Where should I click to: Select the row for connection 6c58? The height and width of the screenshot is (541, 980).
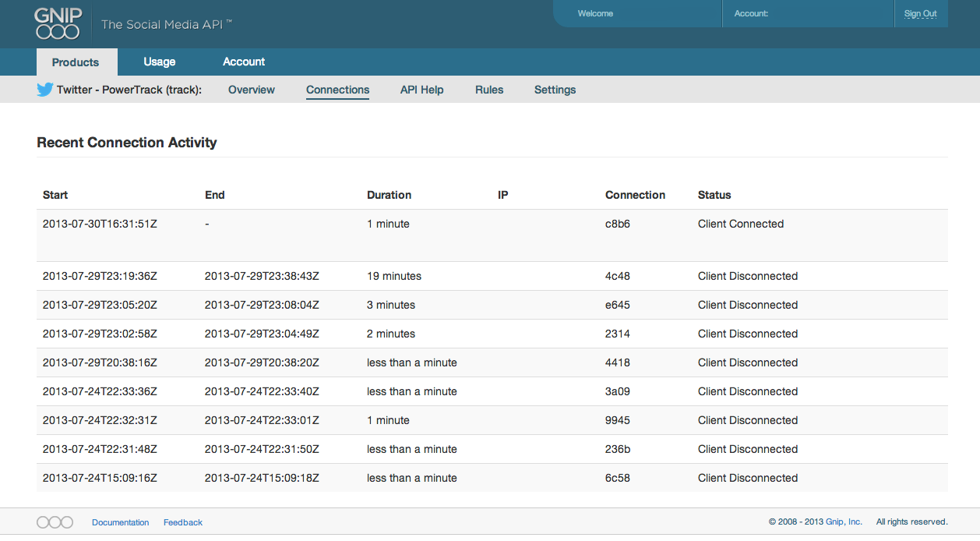492,478
